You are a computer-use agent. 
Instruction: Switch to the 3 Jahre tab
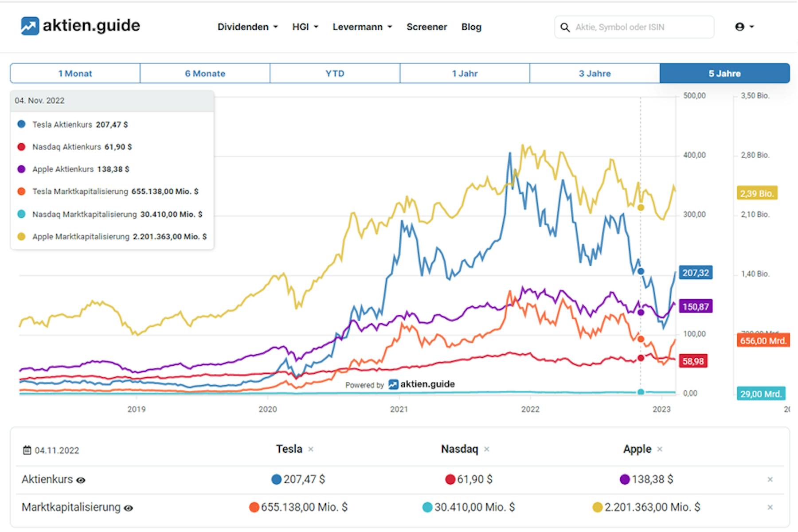594,73
